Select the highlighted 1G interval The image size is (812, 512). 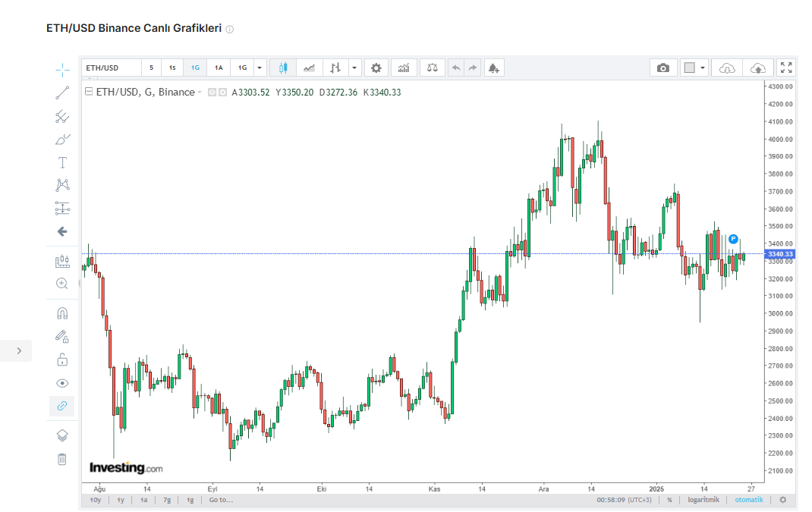tap(195, 68)
